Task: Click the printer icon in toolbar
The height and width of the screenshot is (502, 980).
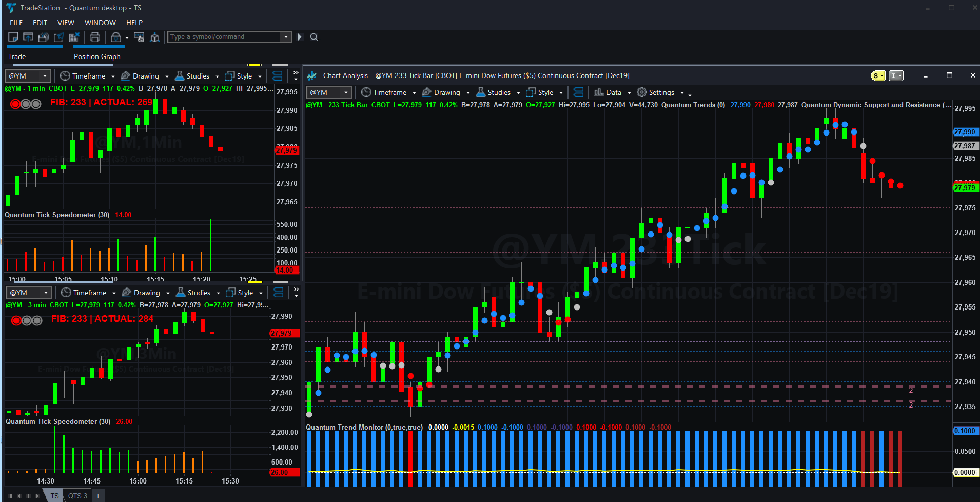Action: point(94,37)
